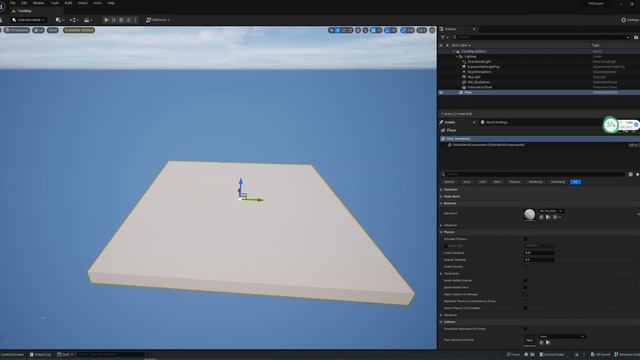
Task: Select DirectionalLight in the Outliner
Action: (479, 62)
